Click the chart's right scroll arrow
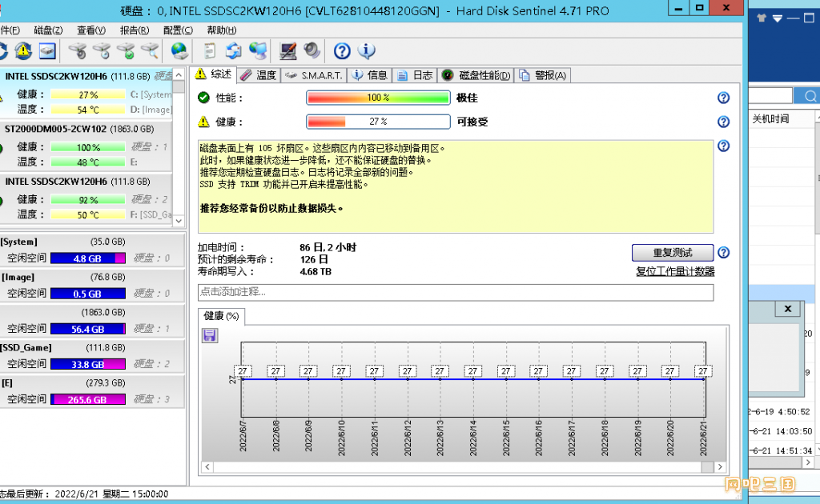820x504 pixels. (720, 467)
